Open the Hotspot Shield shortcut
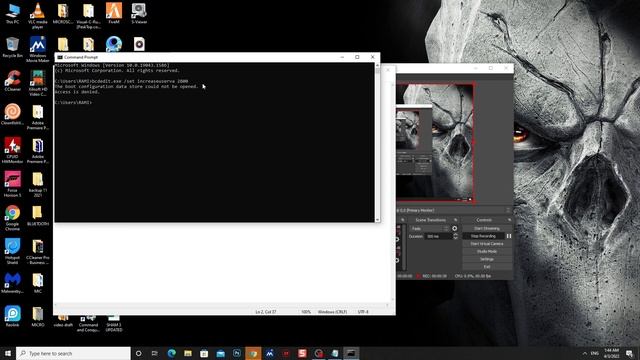The height and width of the screenshot is (360, 640). 12,251
